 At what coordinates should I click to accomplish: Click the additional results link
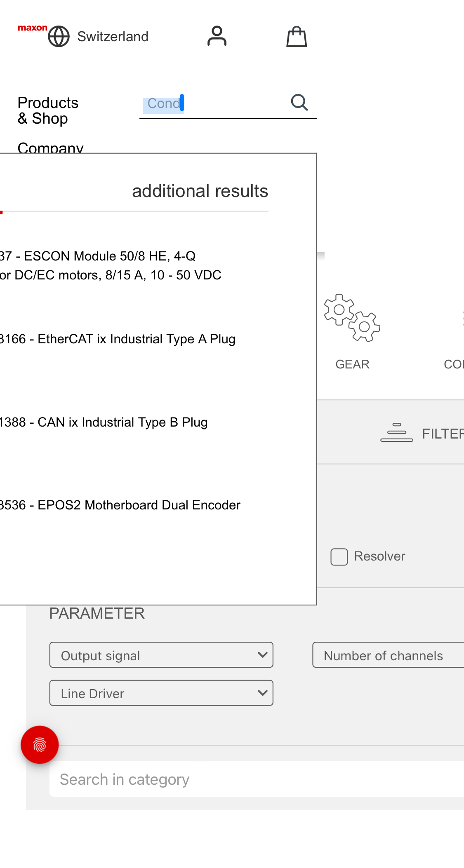200,191
